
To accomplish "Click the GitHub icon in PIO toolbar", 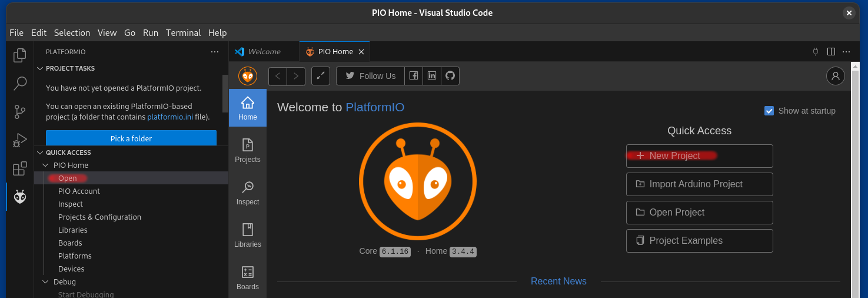I will [x=450, y=76].
